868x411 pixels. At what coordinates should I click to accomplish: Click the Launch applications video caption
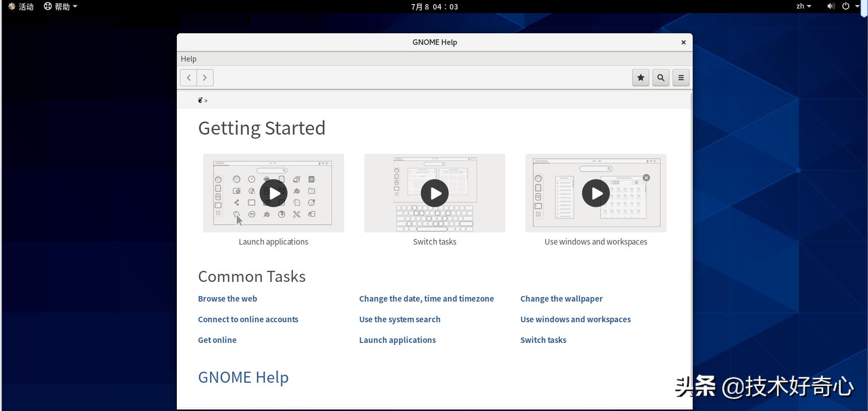[274, 242]
